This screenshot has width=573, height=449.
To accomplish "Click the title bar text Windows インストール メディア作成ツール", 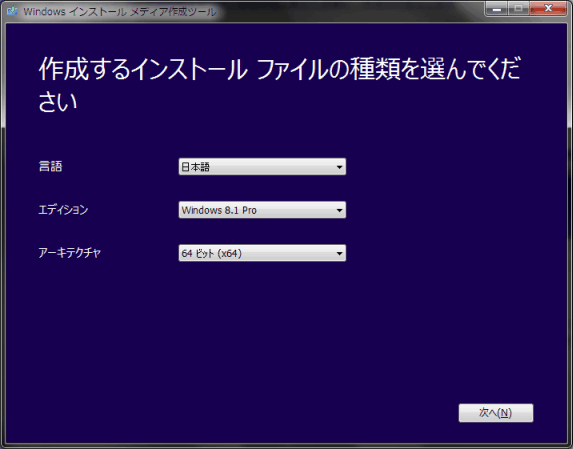I will click(120, 12).
